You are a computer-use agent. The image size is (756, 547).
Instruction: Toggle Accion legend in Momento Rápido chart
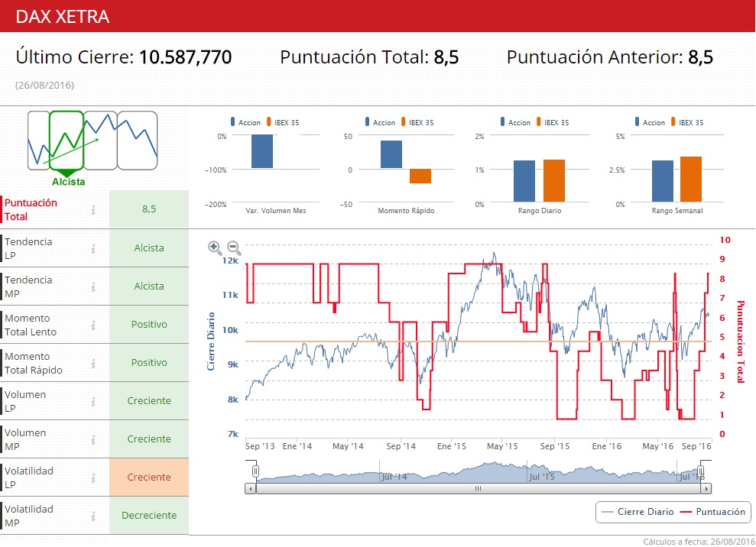[380, 122]
